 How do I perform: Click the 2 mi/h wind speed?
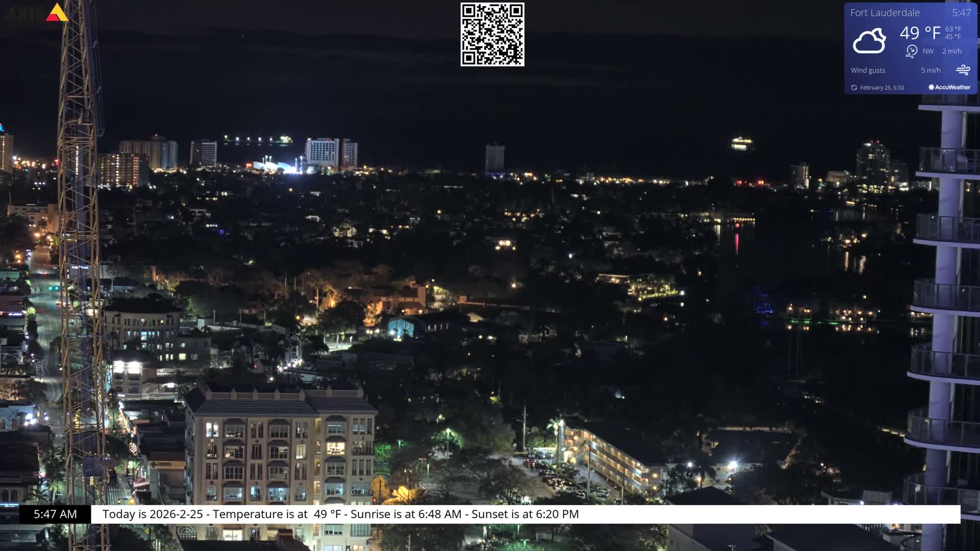(x=951, y=52)
